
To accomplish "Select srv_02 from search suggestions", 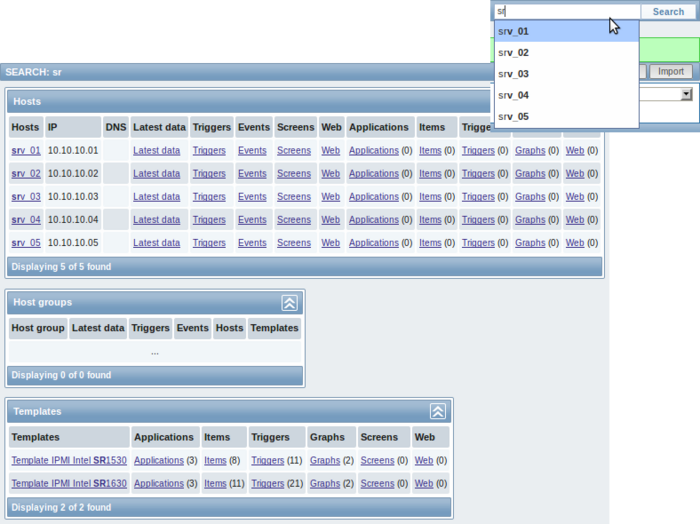I will pyautogui.click(x=567, y=53).
